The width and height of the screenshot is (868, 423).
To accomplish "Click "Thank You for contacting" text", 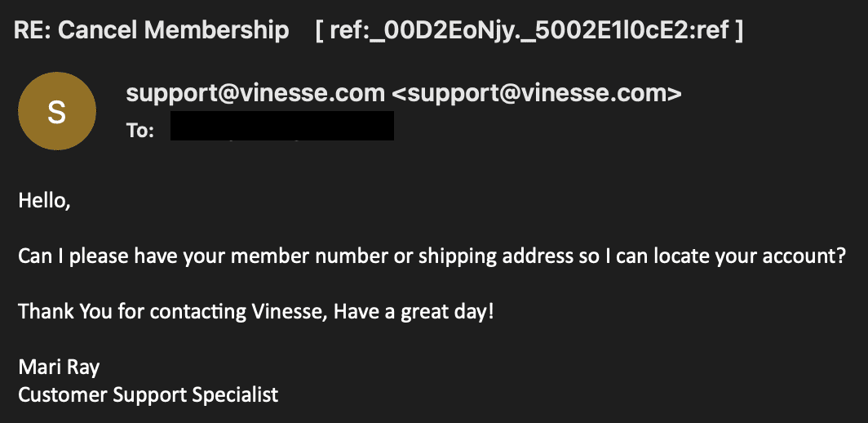I will click(x=132, y=312).
